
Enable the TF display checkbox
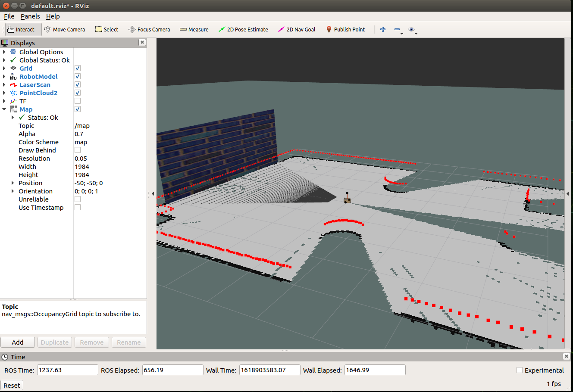coord(77,101)
